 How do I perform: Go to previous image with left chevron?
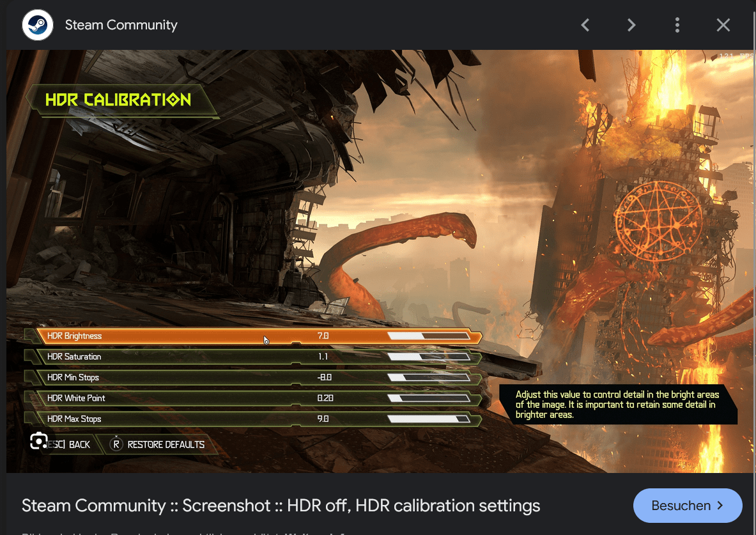(585, 25)
